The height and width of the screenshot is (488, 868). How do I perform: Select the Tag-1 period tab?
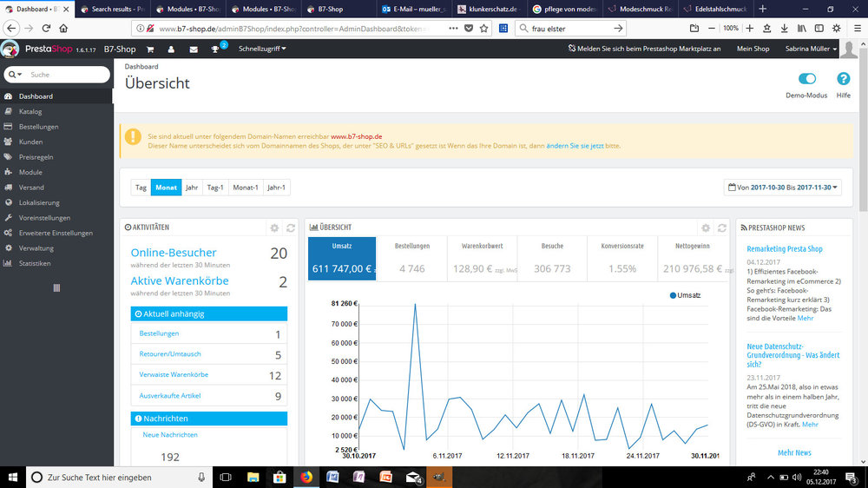(215, 188)
